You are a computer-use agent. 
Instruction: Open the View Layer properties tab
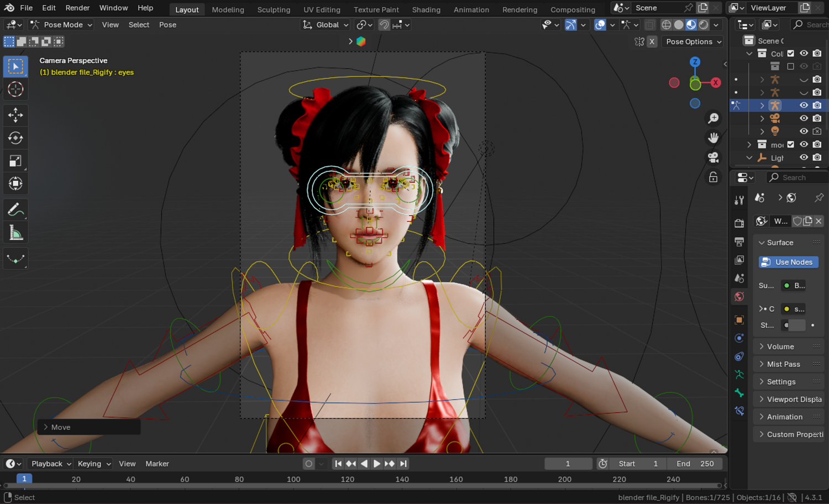pos(739,260)
